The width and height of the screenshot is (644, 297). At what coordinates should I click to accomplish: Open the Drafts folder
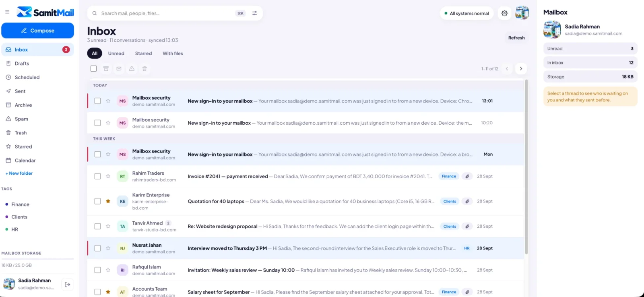pos(37,64)
